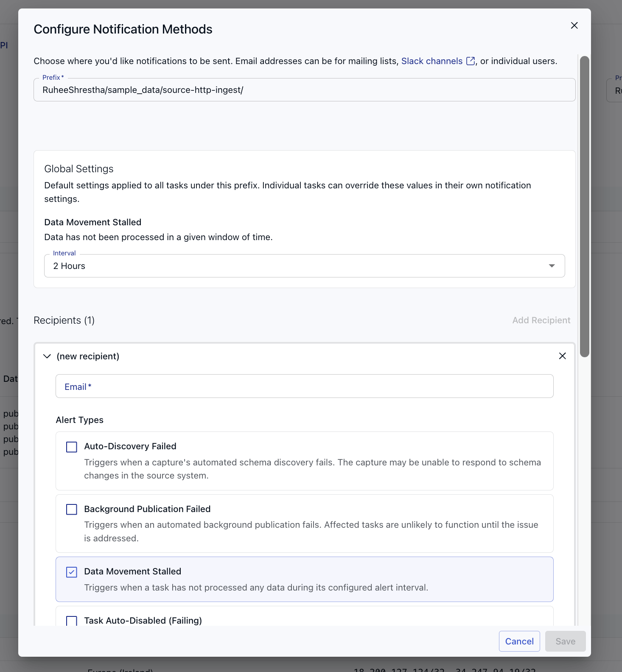Select the Global Settings heading text
The height and width of the screenshot is (672, 622).
tap(79, 169)
